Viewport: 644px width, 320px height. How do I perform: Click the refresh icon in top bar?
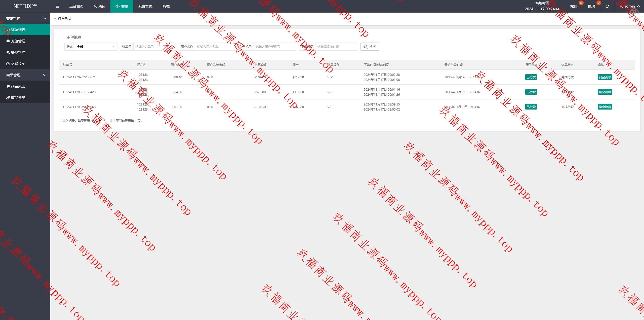coord(607,6)
